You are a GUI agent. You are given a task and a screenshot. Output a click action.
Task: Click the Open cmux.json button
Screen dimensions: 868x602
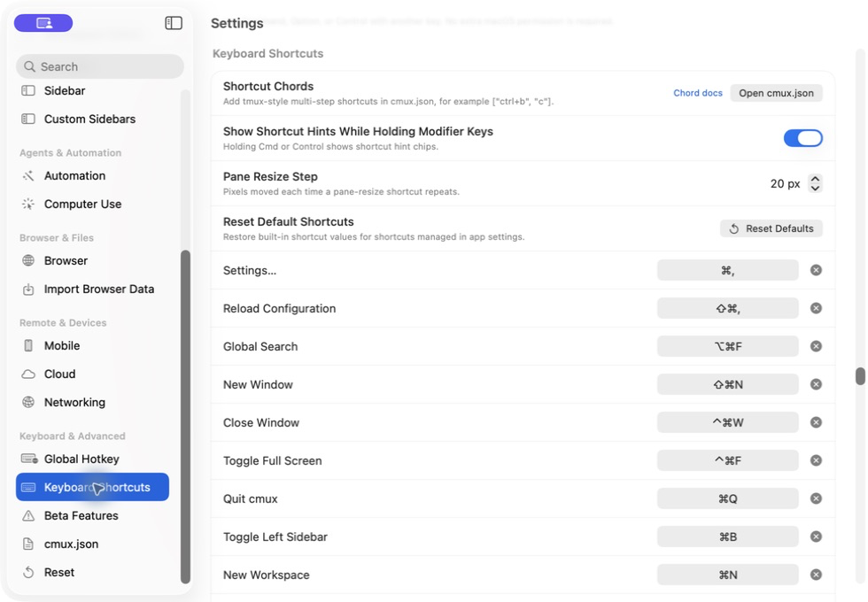click(x=776, y=93)
